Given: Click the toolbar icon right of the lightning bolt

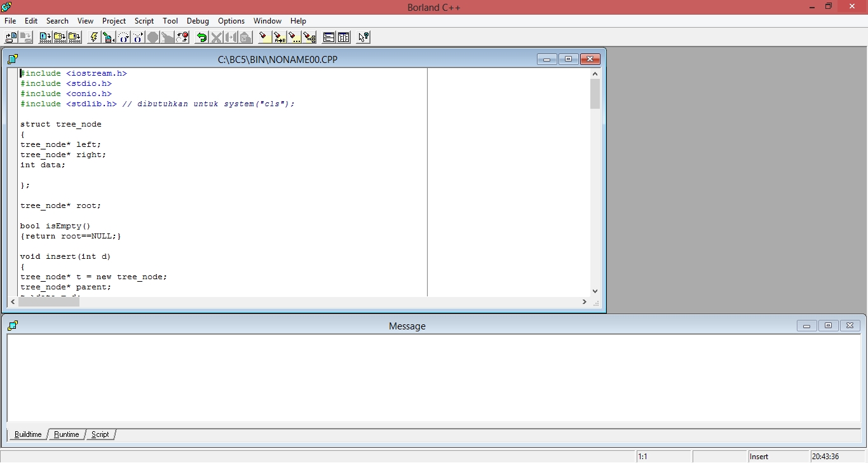Looking at the screenshot, I should point(108,38).
